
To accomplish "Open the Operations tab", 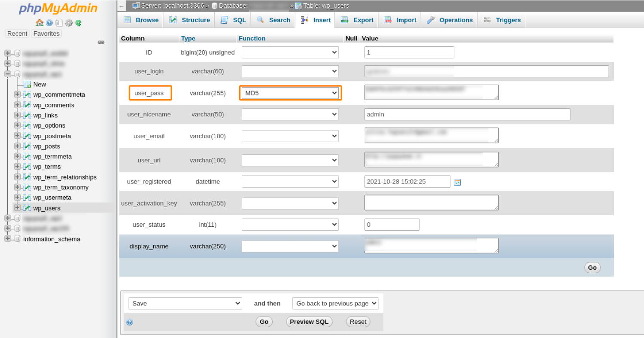I will [450, 20].
